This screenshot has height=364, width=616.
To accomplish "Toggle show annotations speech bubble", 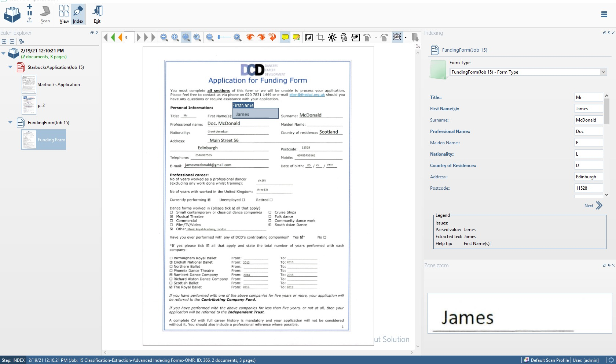I will 285,37.
